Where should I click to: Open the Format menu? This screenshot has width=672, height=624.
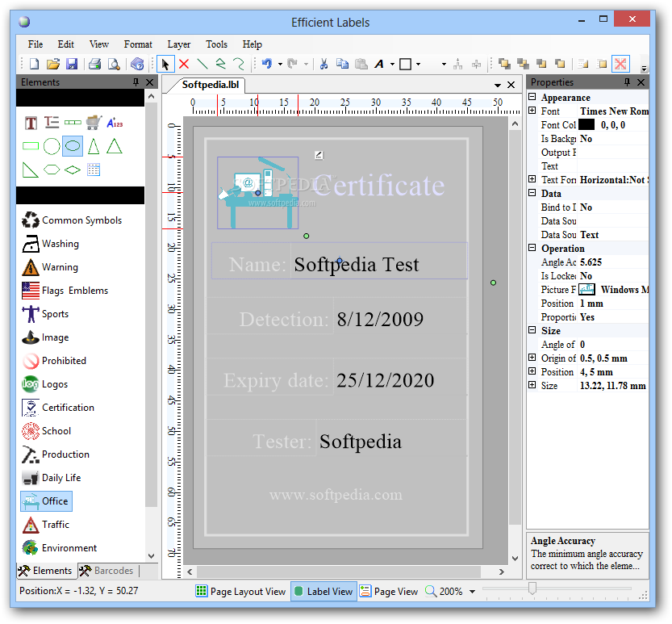click(x=138, y=44)
